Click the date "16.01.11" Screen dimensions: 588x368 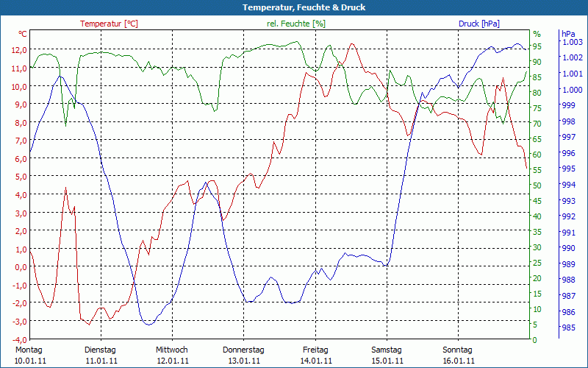pos(459,361)
